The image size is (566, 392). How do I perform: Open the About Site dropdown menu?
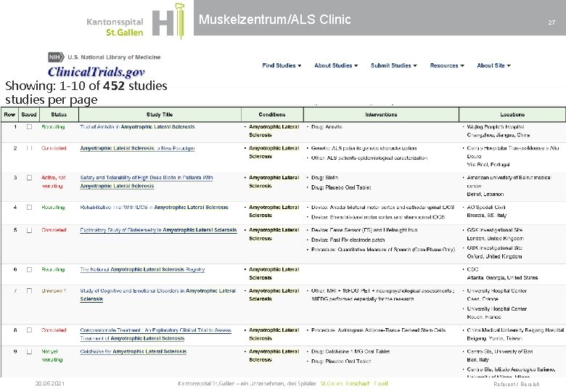click(494, 65)
